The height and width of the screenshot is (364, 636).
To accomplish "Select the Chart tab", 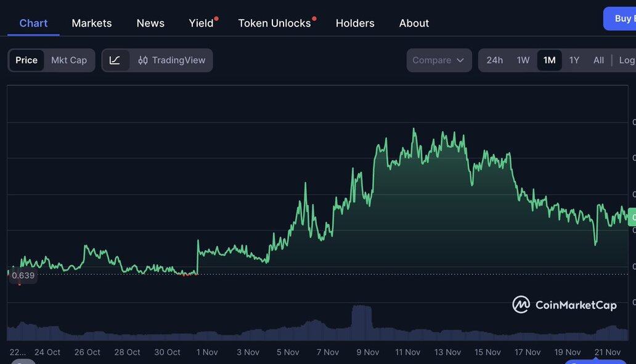I will (33, 23).
